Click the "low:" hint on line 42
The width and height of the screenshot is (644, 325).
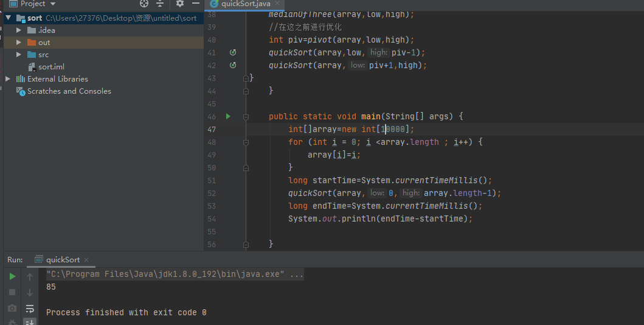pyautogui.click(x=358, y=65)
